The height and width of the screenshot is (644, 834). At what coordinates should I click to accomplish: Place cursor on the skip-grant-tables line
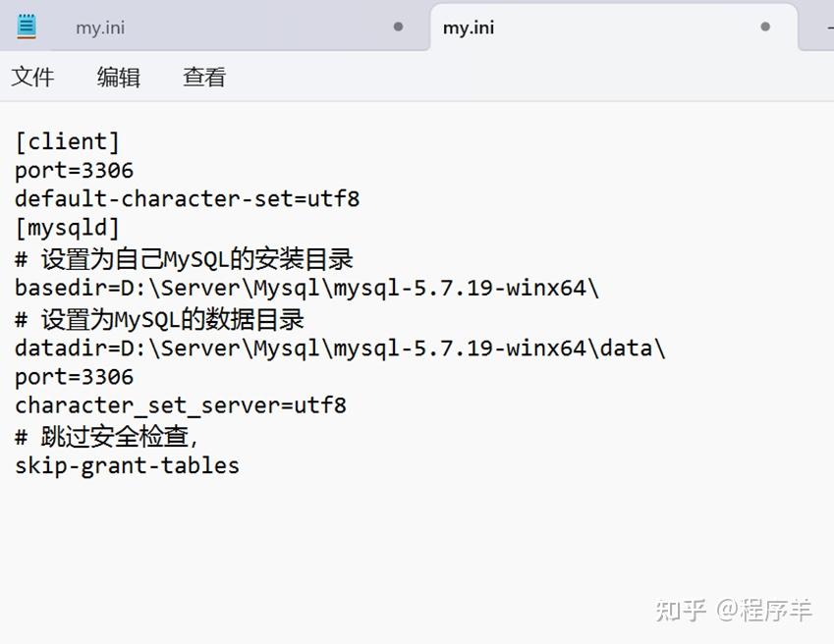click(127, 465)
